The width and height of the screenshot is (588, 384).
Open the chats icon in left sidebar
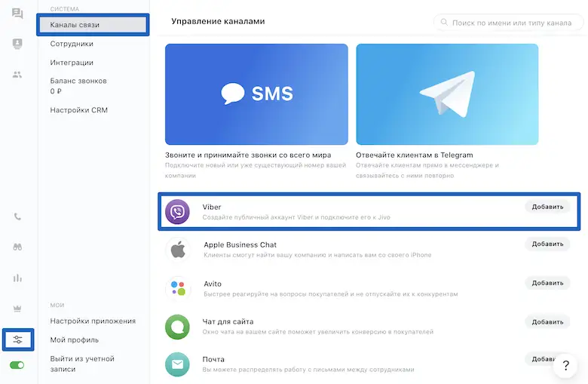pyautogui.click(x=17, y=14)
